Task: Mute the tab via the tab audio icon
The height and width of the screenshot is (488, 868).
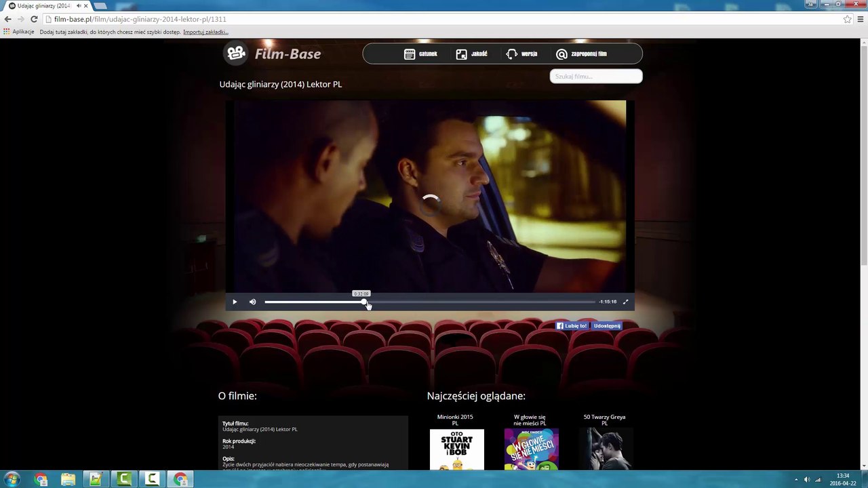Action: [x=79, y=5]
